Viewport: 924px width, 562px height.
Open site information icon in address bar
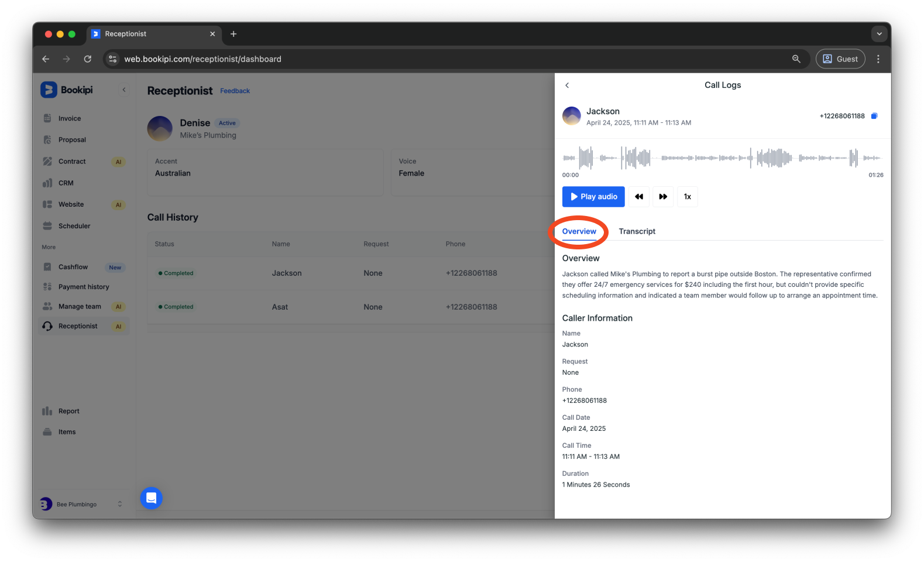click(x=113, y=59)
